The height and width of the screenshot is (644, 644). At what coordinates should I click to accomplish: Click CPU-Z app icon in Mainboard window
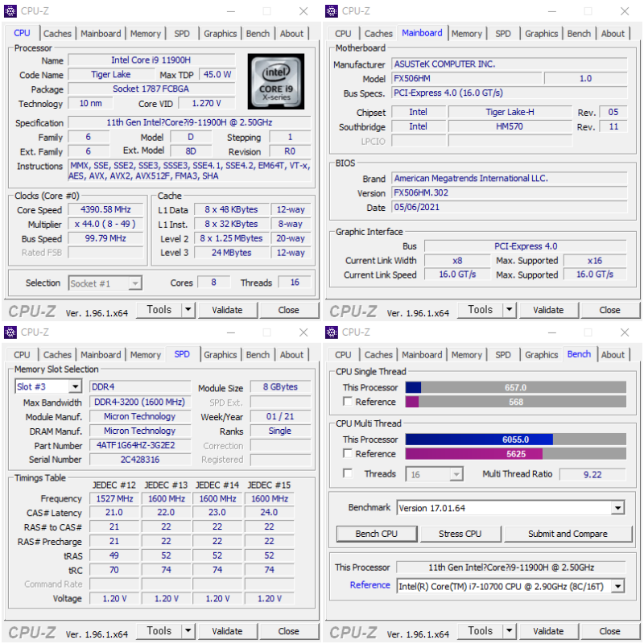332,10
